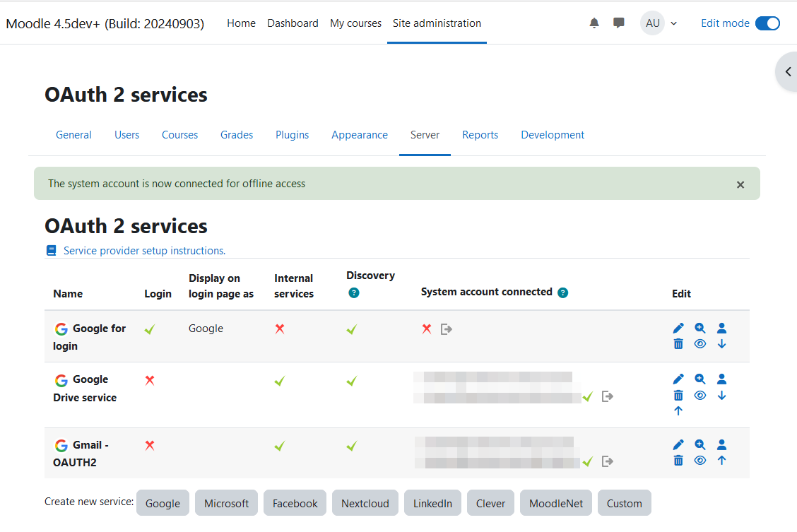Open My courses in navigation
Screen dimensions: 797x532
(356, 23)
